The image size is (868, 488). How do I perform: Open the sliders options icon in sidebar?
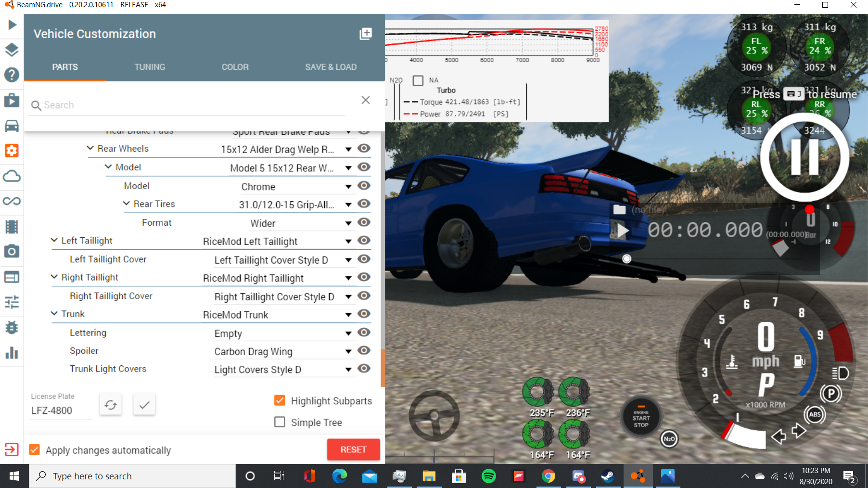click(x=12, y=302)
